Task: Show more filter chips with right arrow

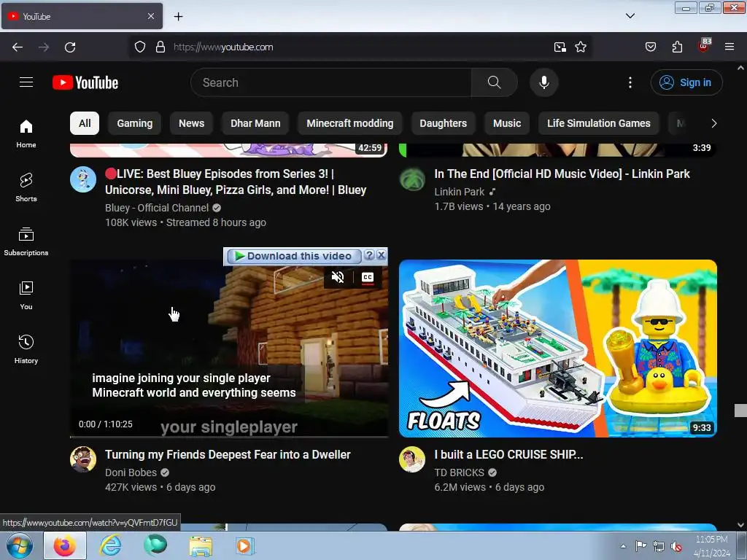Action: click(x=713, y=123)
